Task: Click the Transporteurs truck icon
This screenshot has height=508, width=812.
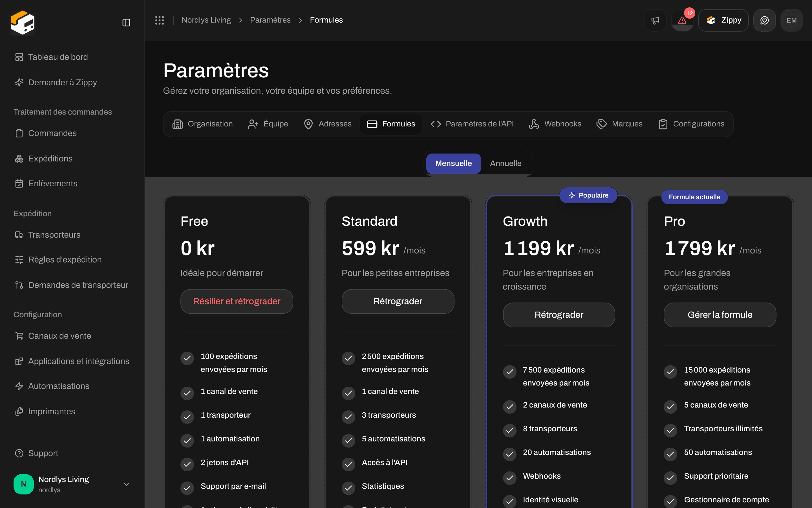Action: pyautogui.click(x=19, y=235)
